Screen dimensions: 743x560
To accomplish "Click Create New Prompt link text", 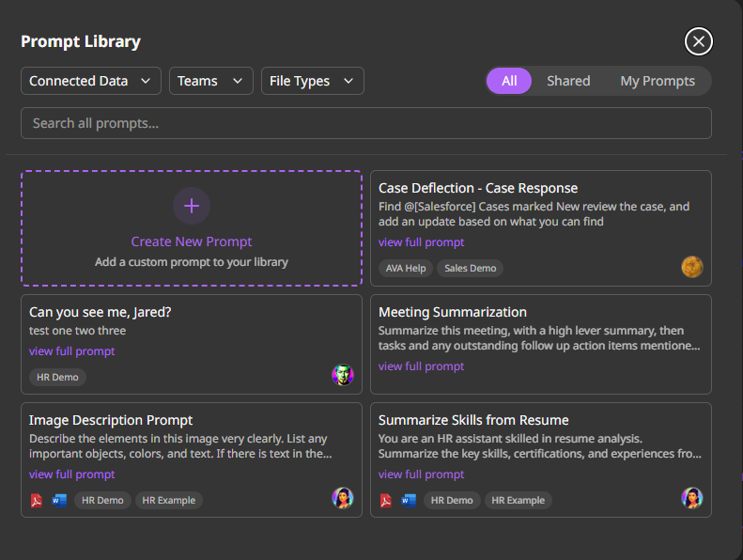I will [192, 241].
